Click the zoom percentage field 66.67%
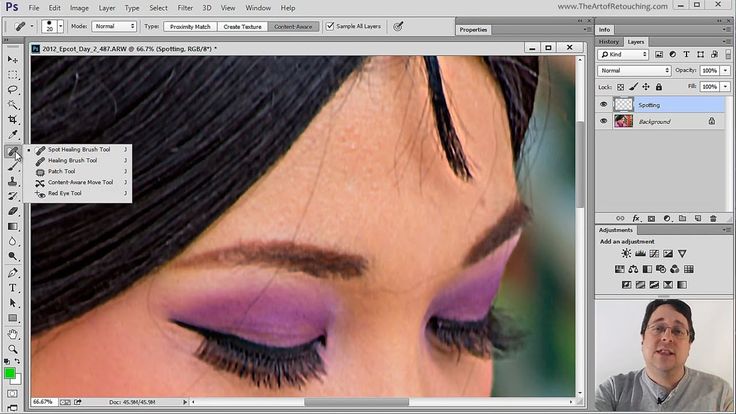 coord(43,402)
